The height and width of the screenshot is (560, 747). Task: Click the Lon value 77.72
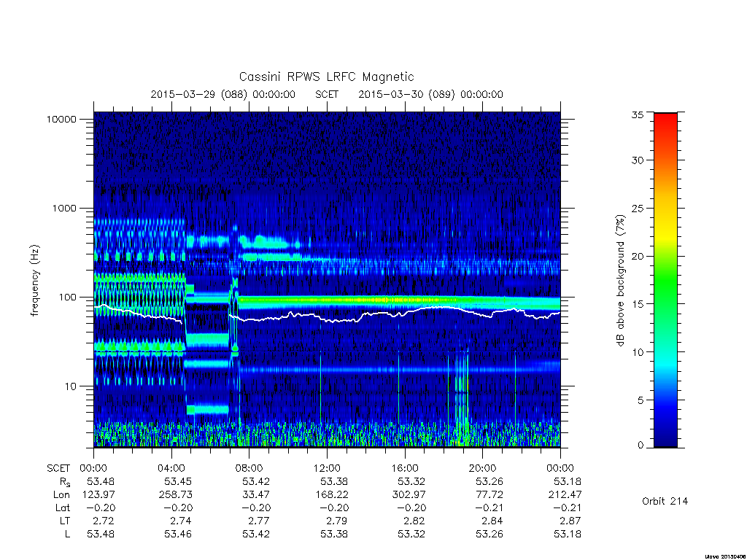click(x=489, y=495)
